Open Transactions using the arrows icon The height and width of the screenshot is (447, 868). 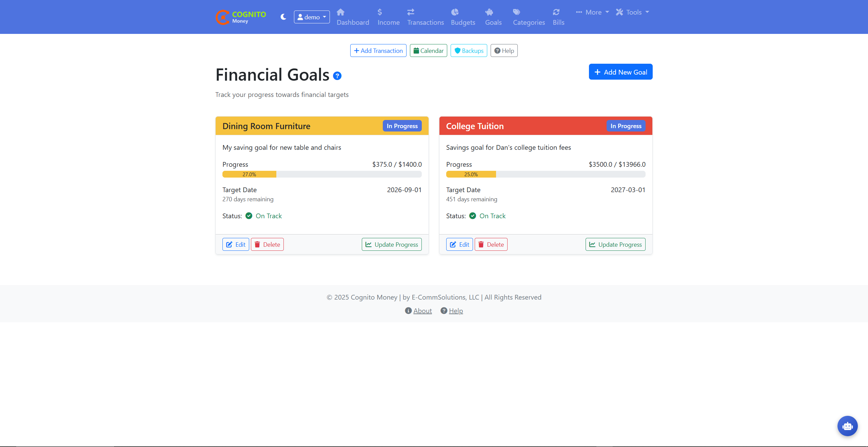(x=410, y=12)
